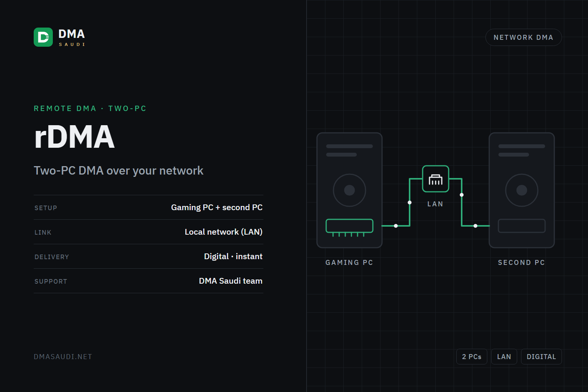The width and height of the screenshot is (588, 392).
Task: Click the Second PC tower illustration
Action: point(522,190)
